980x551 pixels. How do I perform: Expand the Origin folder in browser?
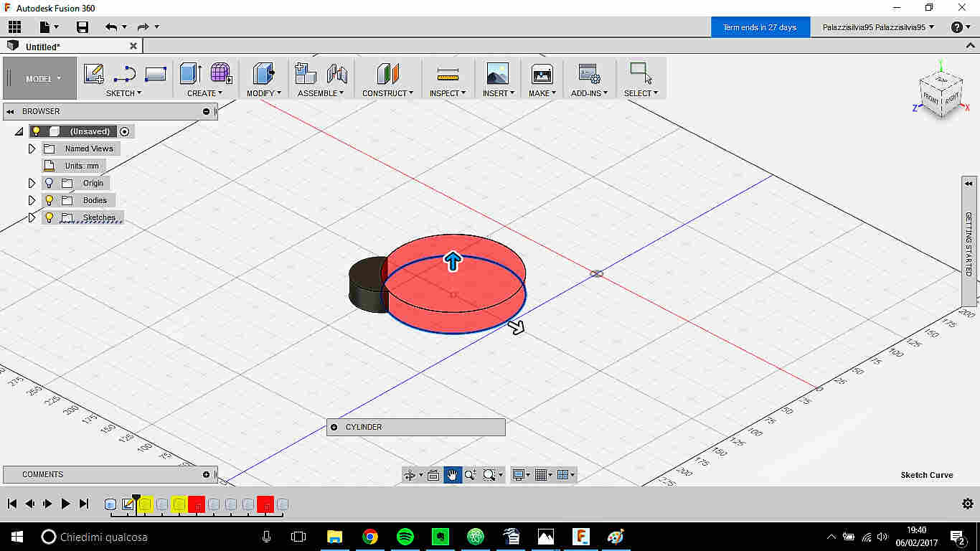coord(32,183)
